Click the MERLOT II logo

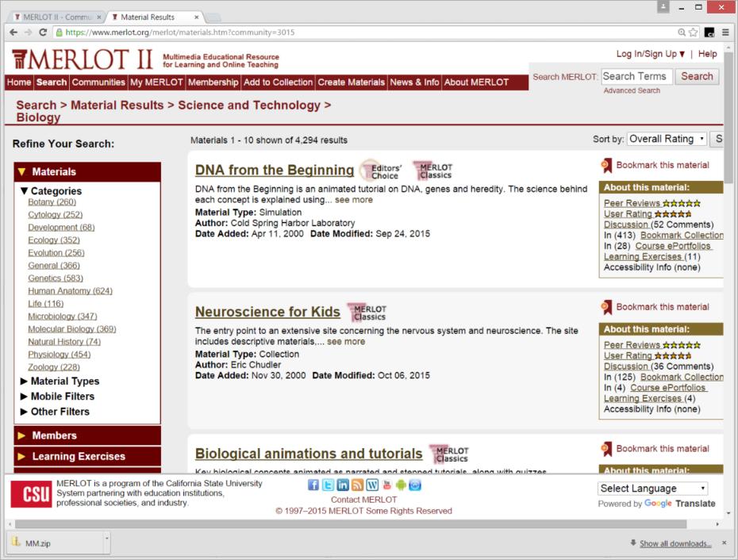coord(83,59)
